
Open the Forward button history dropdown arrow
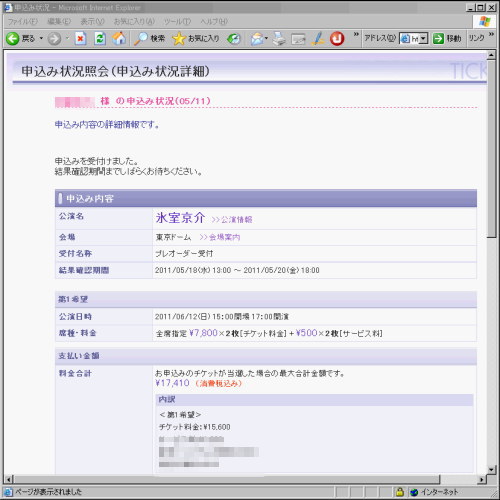click(68, 38)
